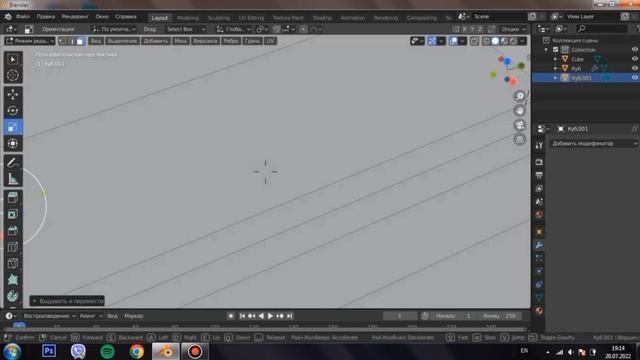Open the Добавить модификатор dropdown
This screenshot has width=640, height=360.
(593, 143)
